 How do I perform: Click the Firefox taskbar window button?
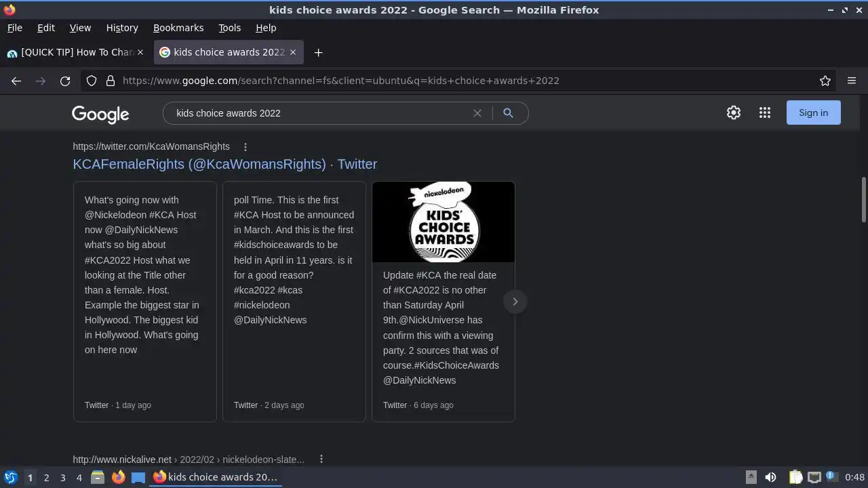point(216,477)
